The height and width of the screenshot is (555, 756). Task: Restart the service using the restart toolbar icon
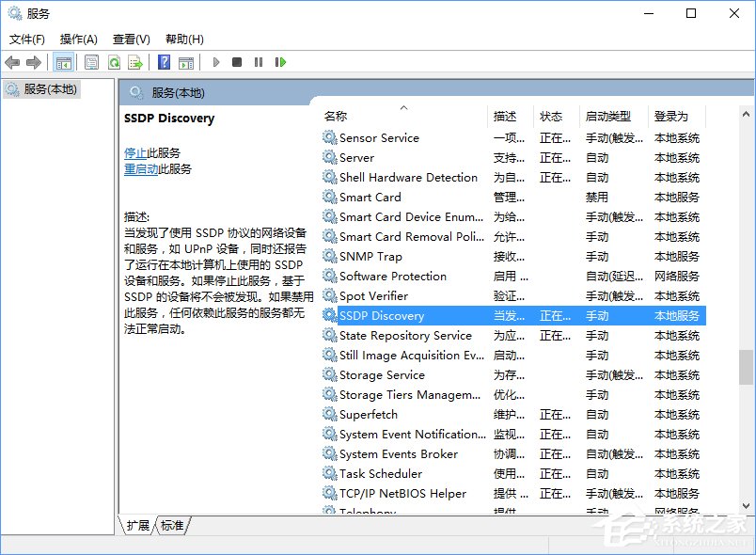click(282, 62)
